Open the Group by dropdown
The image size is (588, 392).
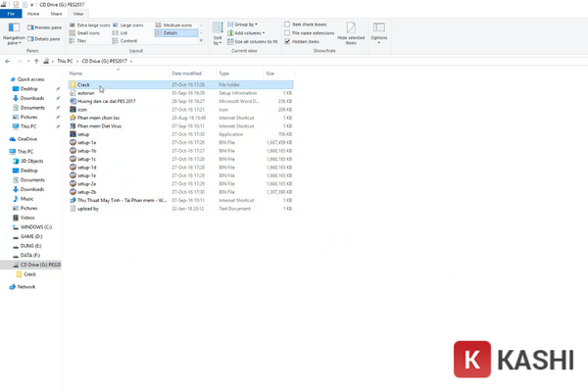[x=245, y=24]
